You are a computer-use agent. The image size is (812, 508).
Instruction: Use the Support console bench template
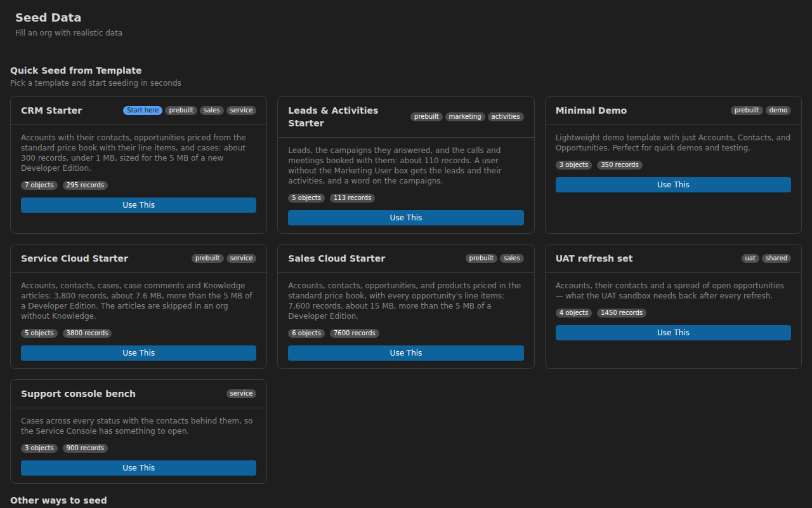tap(138, 468)
